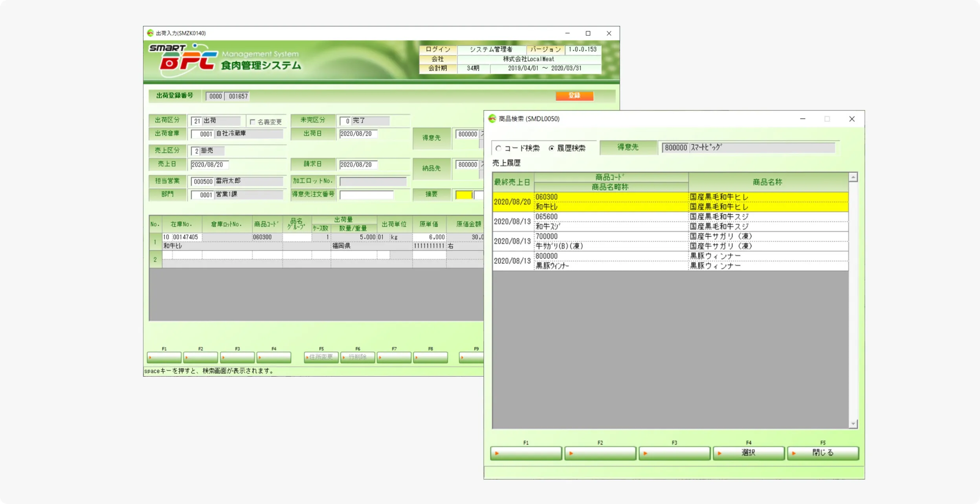Click the 売上日 date field

coord(209,165)
